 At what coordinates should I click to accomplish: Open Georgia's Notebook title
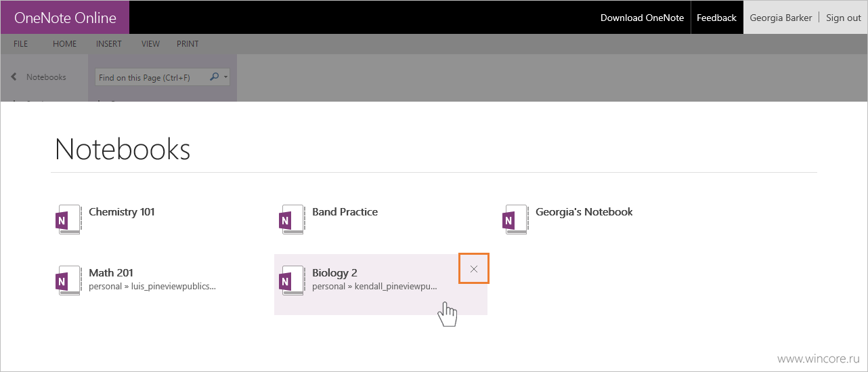point(584,211)
